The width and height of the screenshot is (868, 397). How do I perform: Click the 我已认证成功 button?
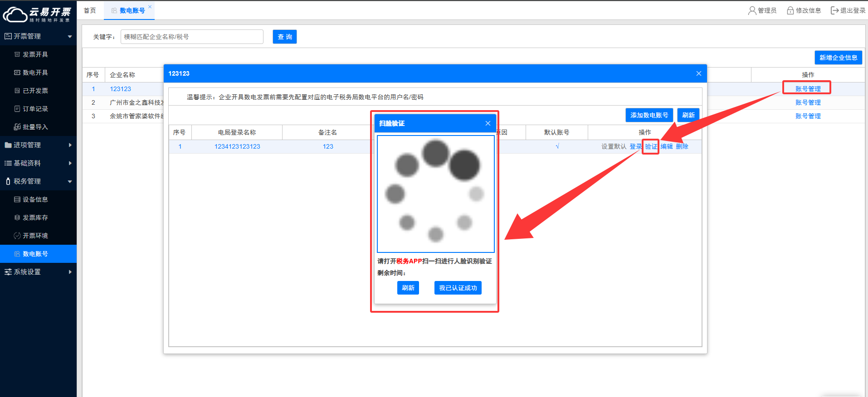pos(458,288)
